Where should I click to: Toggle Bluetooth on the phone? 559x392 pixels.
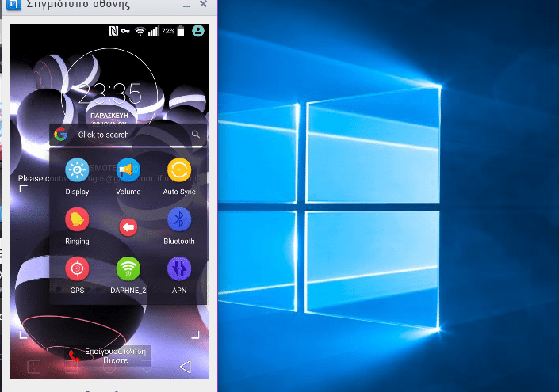click(179, 219)
